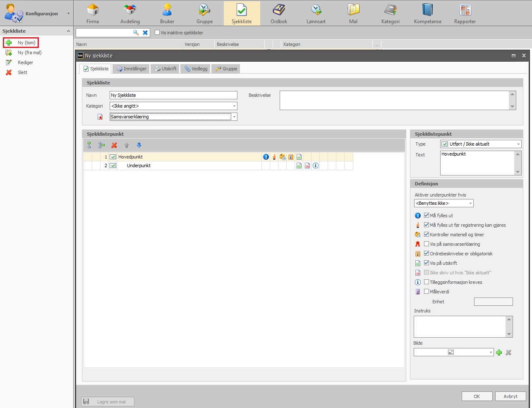Viewport: 532px width, 408px height.
Task: Toggle the Må fylles ut checkbox
Action: pyautogui.click(x=427, y=215)
